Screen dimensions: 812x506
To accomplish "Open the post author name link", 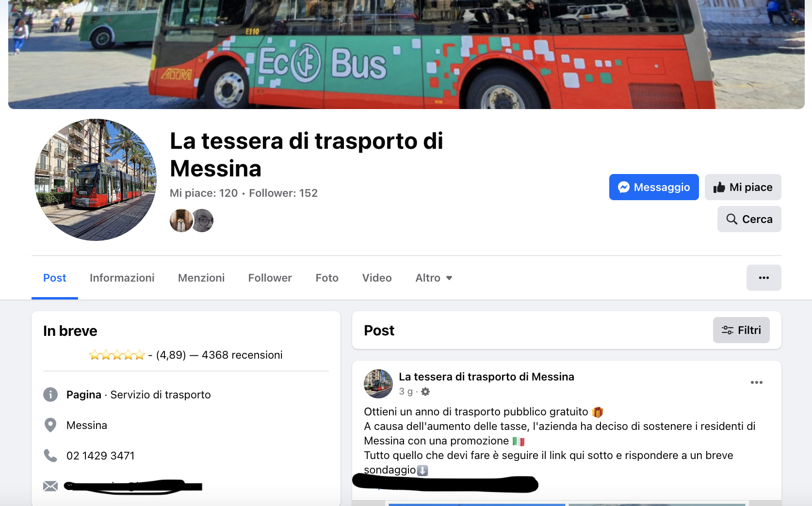I will pyautogui.click(x=487, y=377).
